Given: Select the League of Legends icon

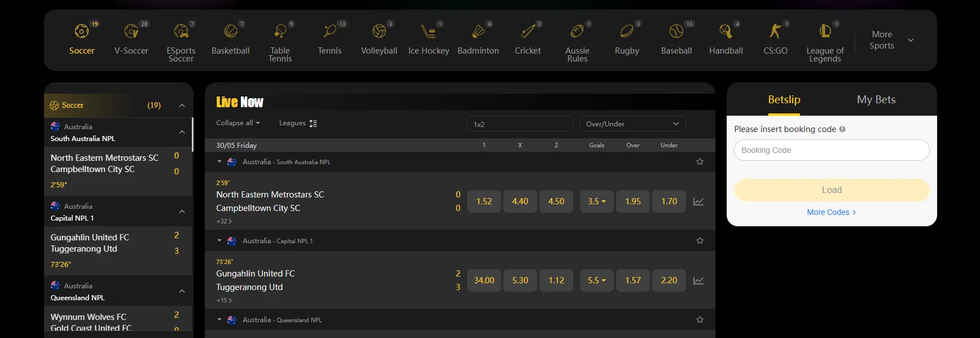Looking at the screenshot, I should (825, 31).
